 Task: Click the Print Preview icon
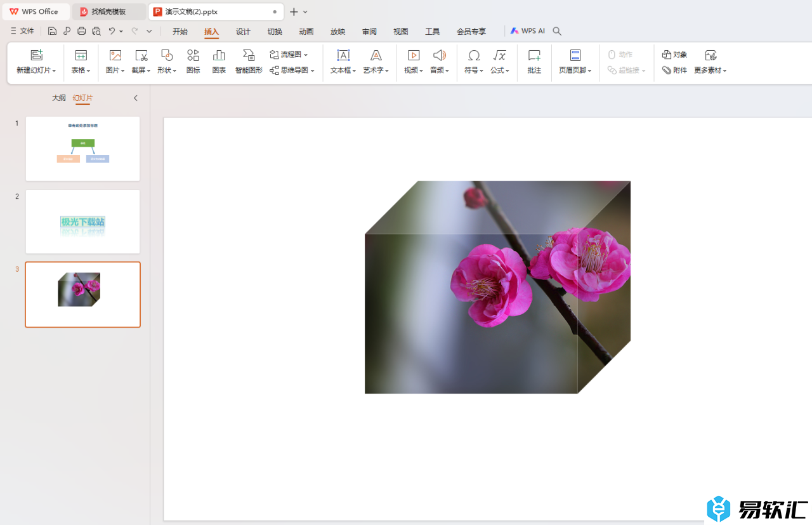(96, 31)
